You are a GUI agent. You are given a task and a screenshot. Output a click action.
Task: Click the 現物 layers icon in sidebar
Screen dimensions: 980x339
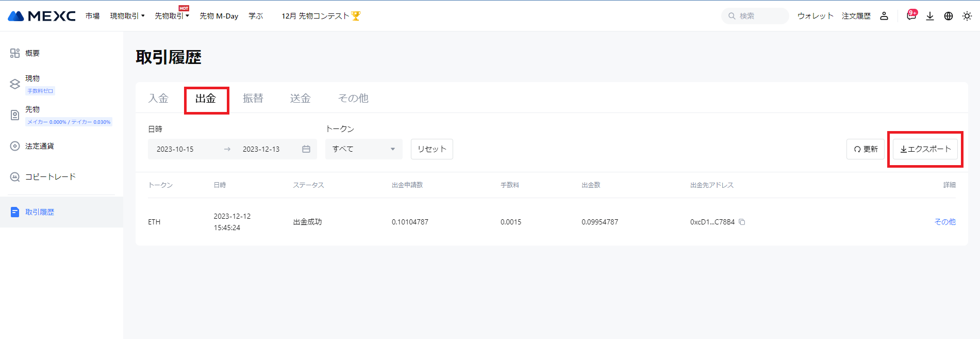(x=15, y=84)
